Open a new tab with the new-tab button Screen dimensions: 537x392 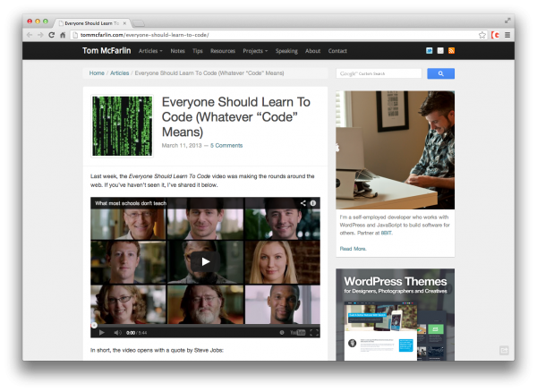[139, 23]
